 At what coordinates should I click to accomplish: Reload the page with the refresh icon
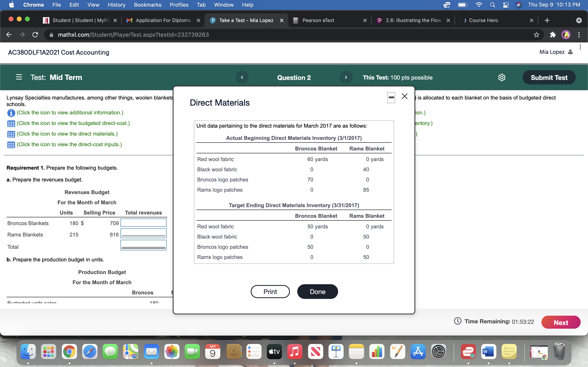pos(35,35)
